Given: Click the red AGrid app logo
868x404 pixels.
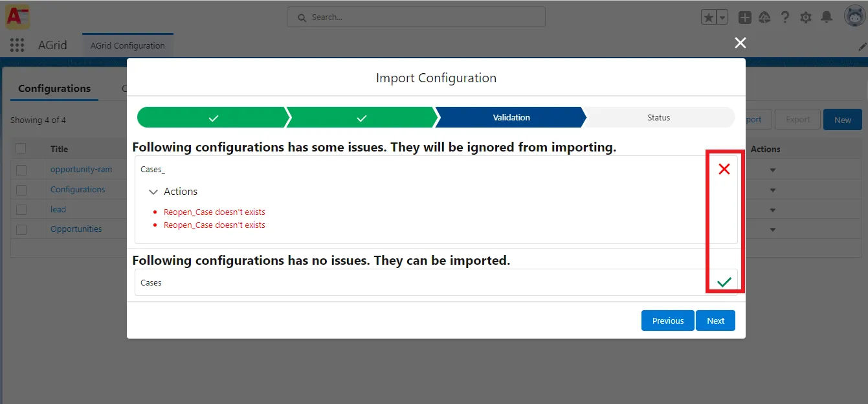Looking at the screenshot, I should point(17,16).
